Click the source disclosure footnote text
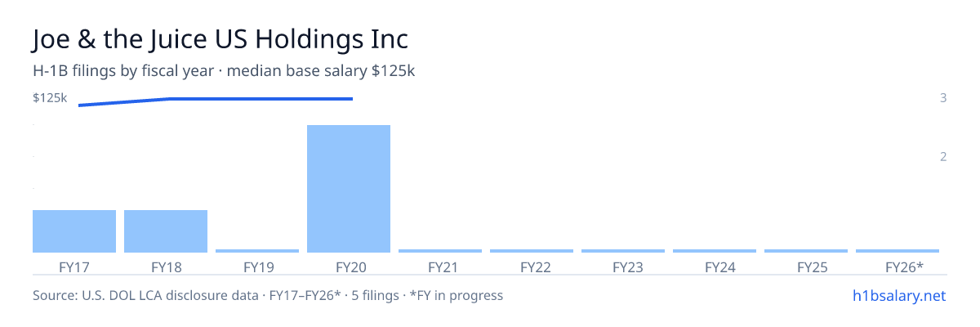980x327 pixels. coord(268,295)
